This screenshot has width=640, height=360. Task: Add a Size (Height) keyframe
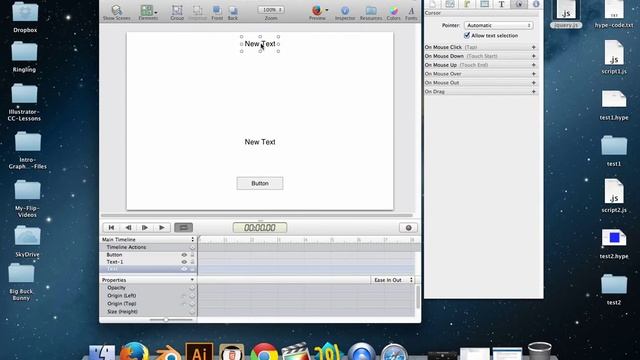192,311
